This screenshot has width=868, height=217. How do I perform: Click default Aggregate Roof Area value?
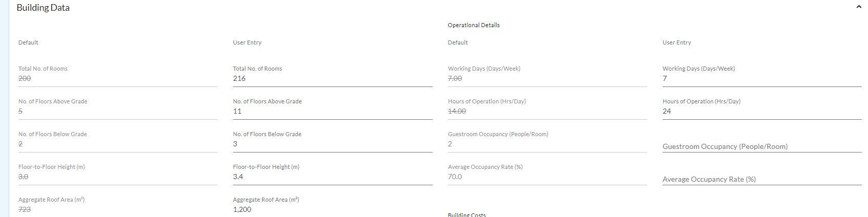tap(25, 209)
